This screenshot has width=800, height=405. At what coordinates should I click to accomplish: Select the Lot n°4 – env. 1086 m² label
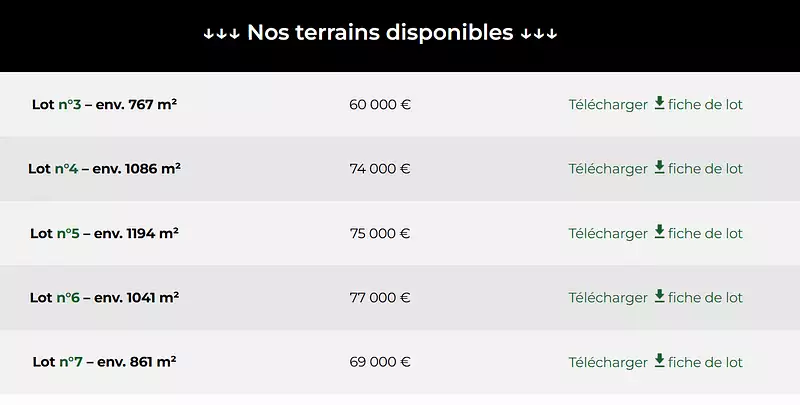104,169
